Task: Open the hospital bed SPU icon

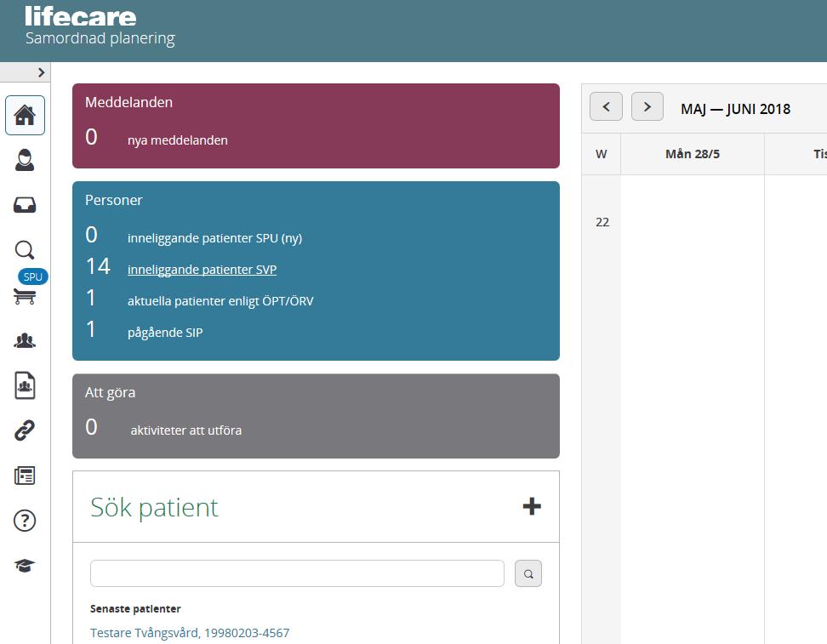Action: pyautogui.click(x=25, y=297)
